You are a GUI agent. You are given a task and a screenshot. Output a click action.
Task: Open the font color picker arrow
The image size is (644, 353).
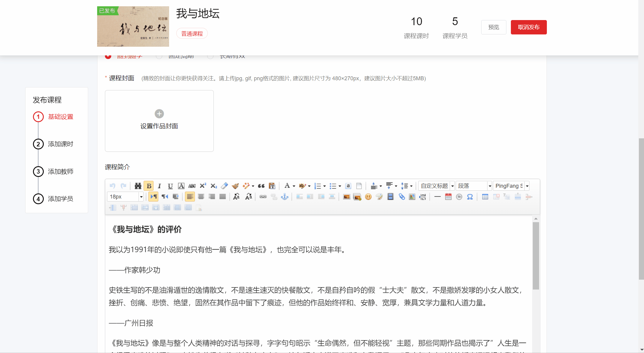pyautogui.click(x=294, y=186)
